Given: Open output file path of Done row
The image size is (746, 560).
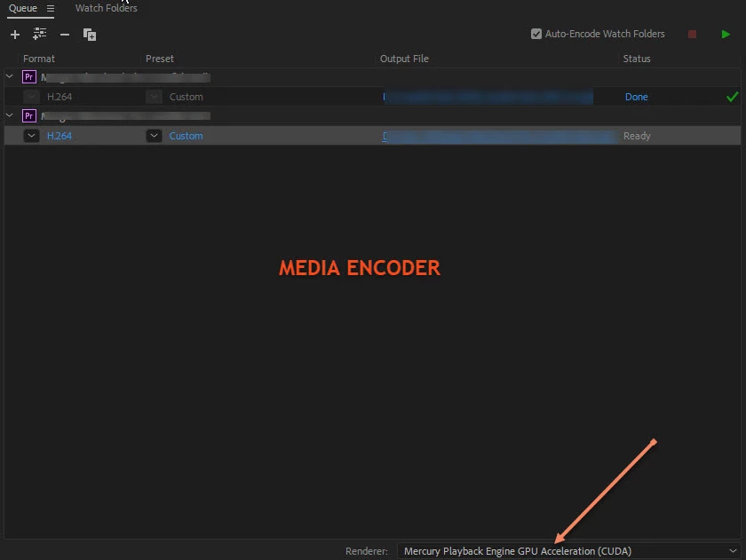Looking at the screenshot, I should click(x=488, y=97).
